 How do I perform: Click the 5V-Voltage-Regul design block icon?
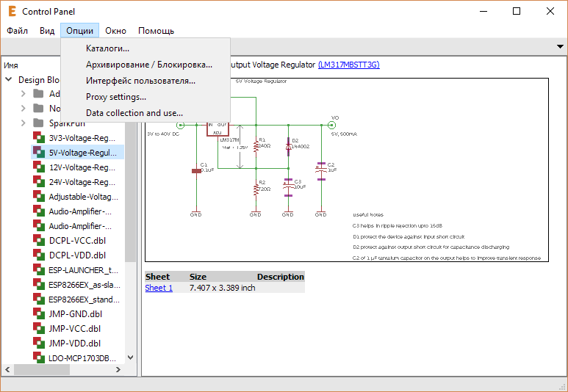(x=39, y=153)
